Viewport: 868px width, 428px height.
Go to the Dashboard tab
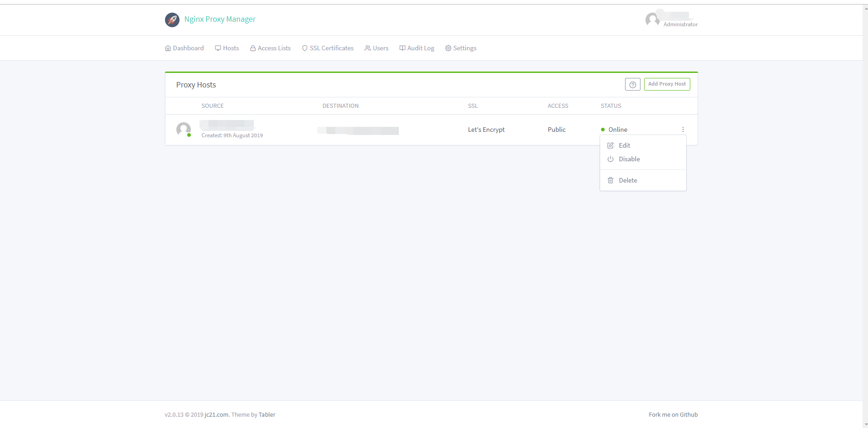(x=184, y=48)
